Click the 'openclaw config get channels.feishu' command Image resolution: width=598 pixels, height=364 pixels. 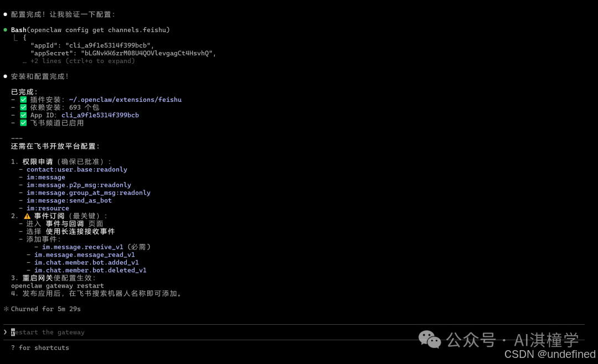(99, 30)
